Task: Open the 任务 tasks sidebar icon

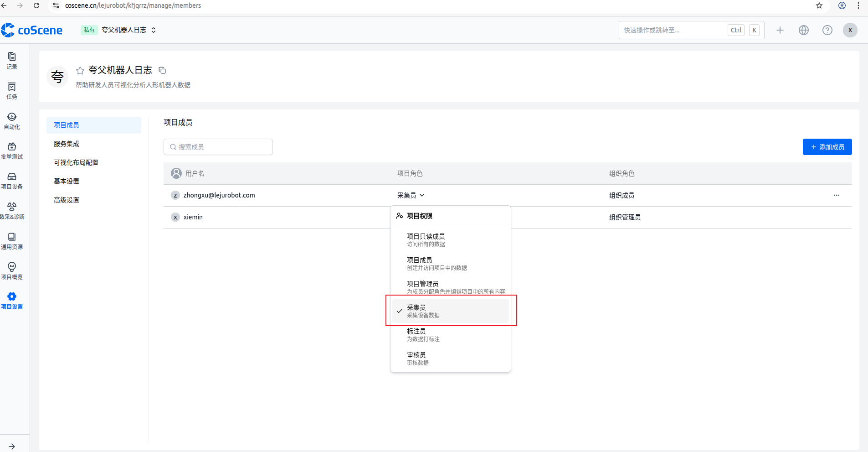Action: pos(12,91)
